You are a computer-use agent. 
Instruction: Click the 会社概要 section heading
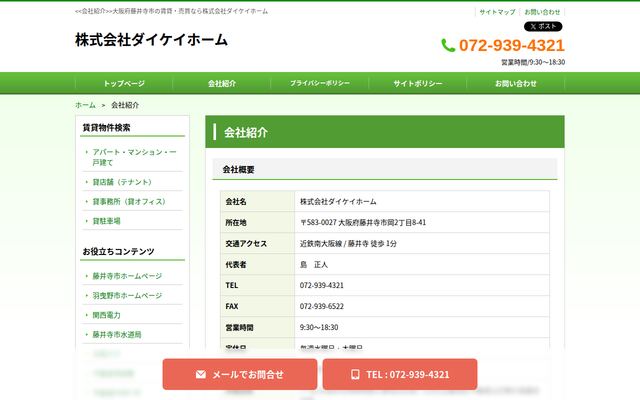pyautogui.click(x=238, y=170)
